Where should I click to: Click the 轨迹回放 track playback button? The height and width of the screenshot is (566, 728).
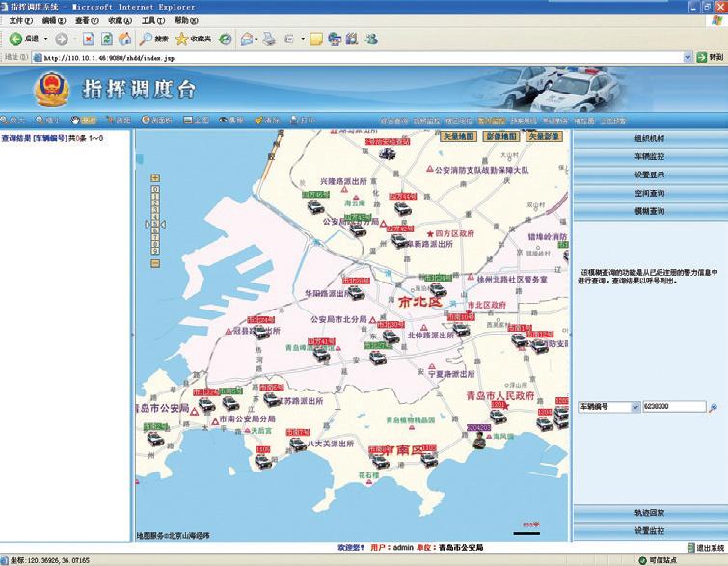pyautogui.click(x=650, y=513)
